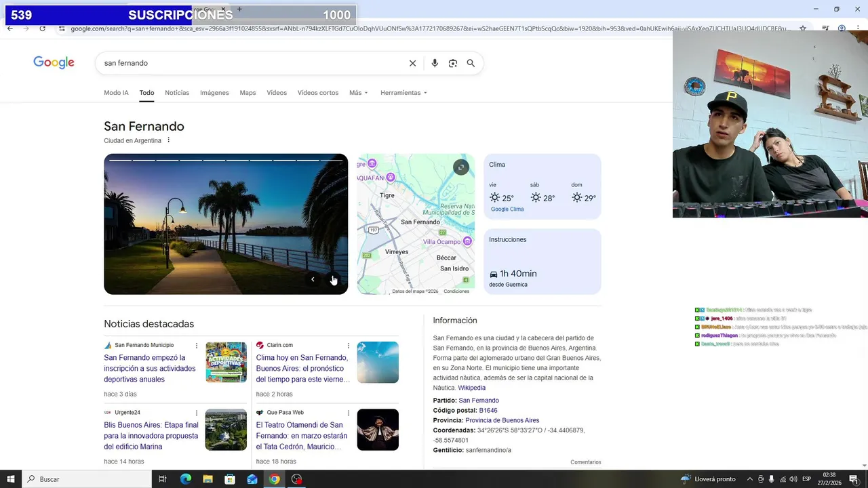Open options for San Fernando Municipio news
Image resolution: width=868 pixels, height=488 pixels.
click(197, 346)
